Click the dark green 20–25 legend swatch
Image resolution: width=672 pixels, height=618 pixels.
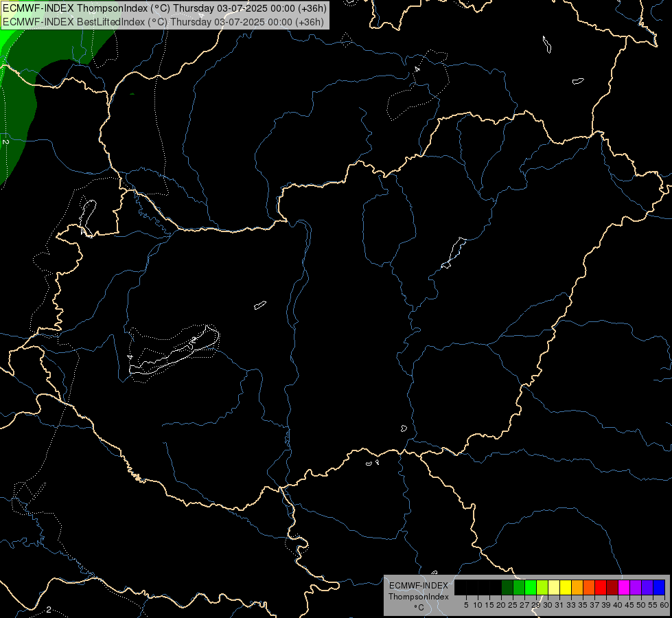[x=507, y=587]
